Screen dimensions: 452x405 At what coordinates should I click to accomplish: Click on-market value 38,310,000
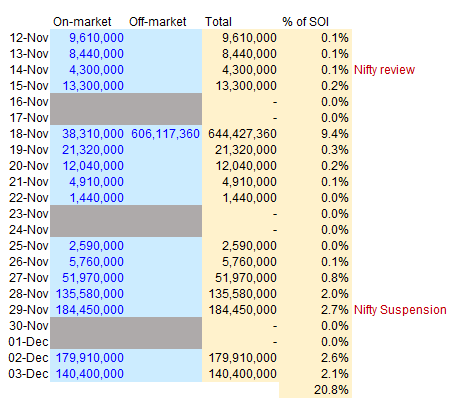point(93,134)
